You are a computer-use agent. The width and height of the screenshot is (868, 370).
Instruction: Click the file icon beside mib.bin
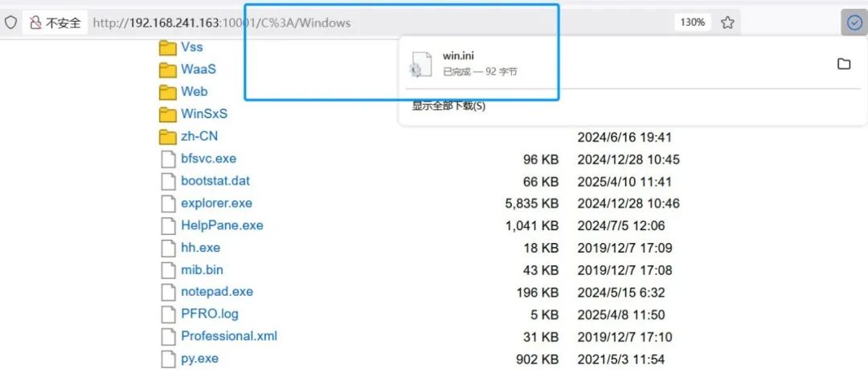(168, 269)
